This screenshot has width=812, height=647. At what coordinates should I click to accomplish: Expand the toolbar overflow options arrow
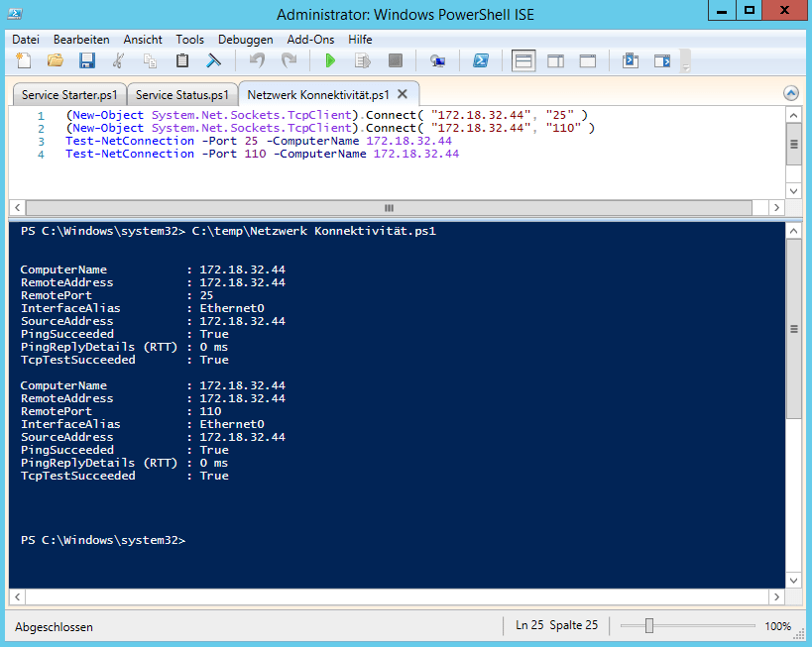click(685, 62)
